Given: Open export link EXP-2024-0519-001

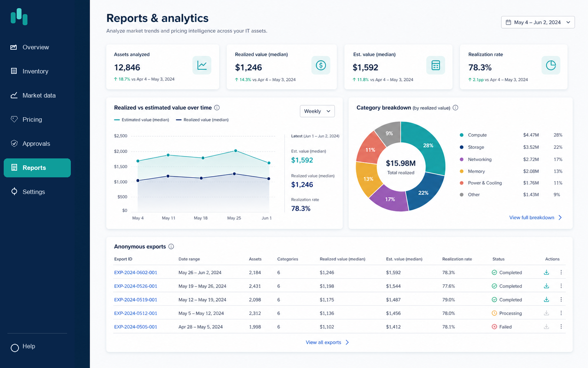Looking at the screenshot, I should tap(136, 299).
